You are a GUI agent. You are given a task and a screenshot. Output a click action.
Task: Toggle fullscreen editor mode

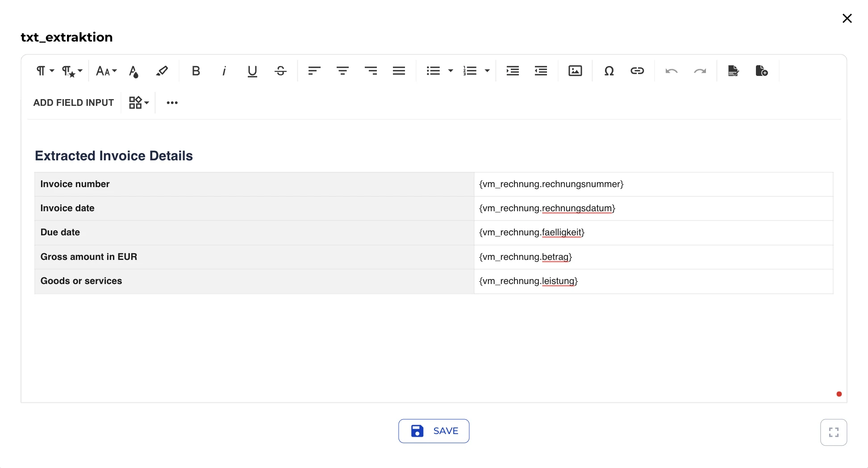[x=834, y=432]
